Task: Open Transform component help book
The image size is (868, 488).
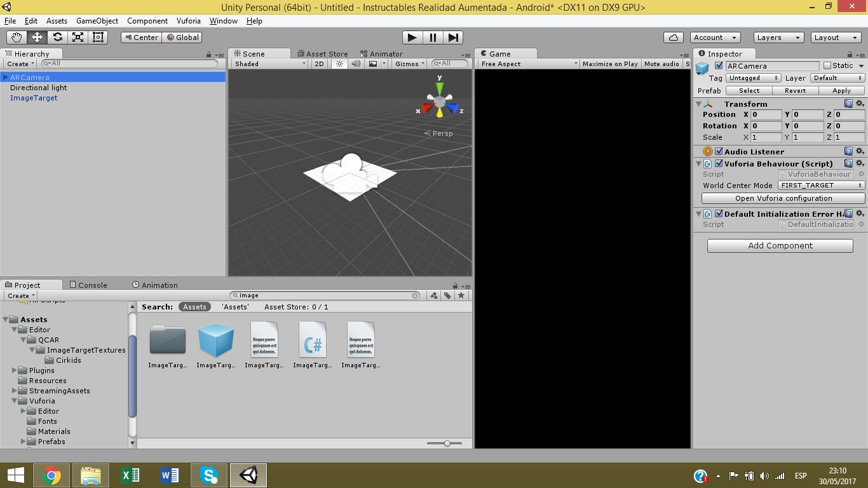Action: pyautogui.click(x=848, y=104)
